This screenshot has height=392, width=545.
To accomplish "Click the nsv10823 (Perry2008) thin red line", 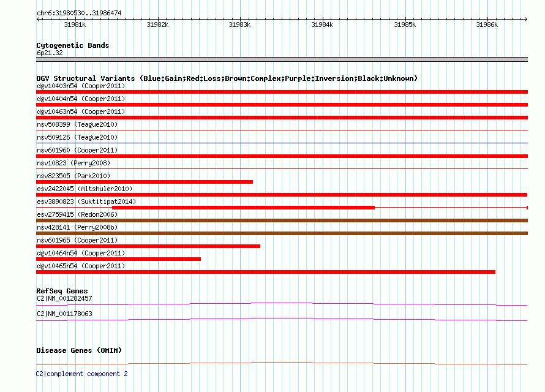I will tap(282, 168).
